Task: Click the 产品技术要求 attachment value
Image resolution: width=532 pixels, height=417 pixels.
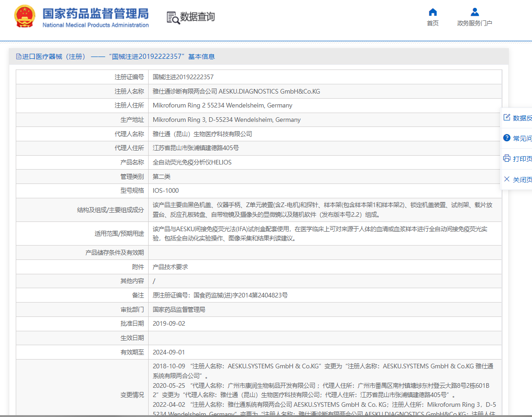Action: point(170,267)
